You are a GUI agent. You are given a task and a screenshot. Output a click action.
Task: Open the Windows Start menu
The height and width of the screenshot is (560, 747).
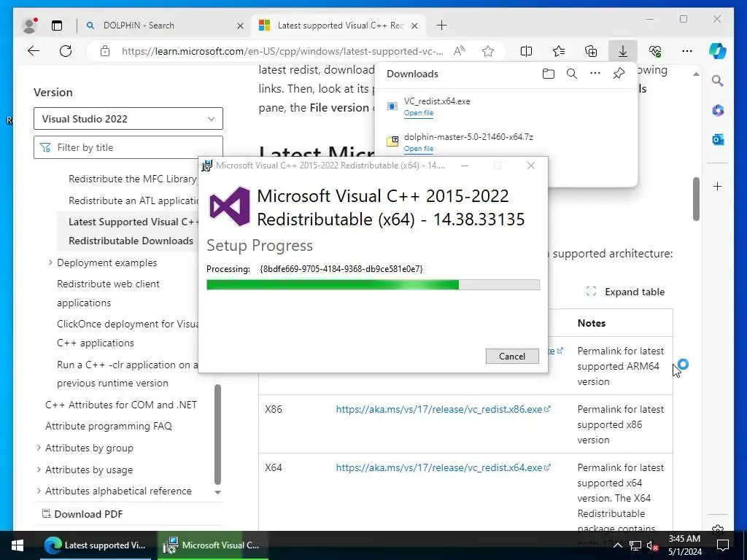(18, 545)
